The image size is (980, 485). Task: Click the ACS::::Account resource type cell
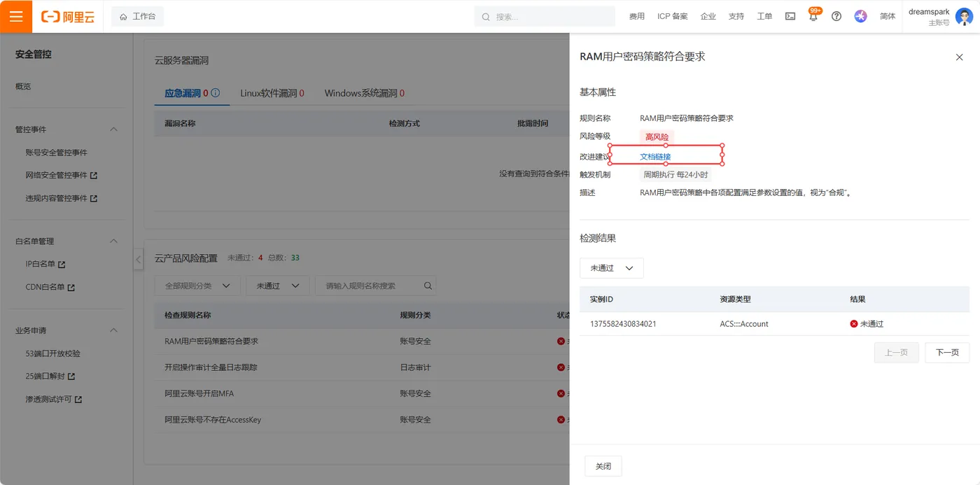point(744,324)
